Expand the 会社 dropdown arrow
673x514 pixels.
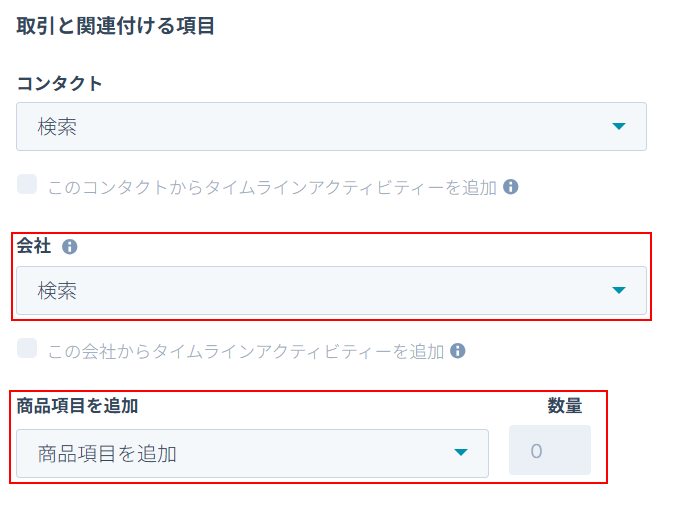coord(618,291)
